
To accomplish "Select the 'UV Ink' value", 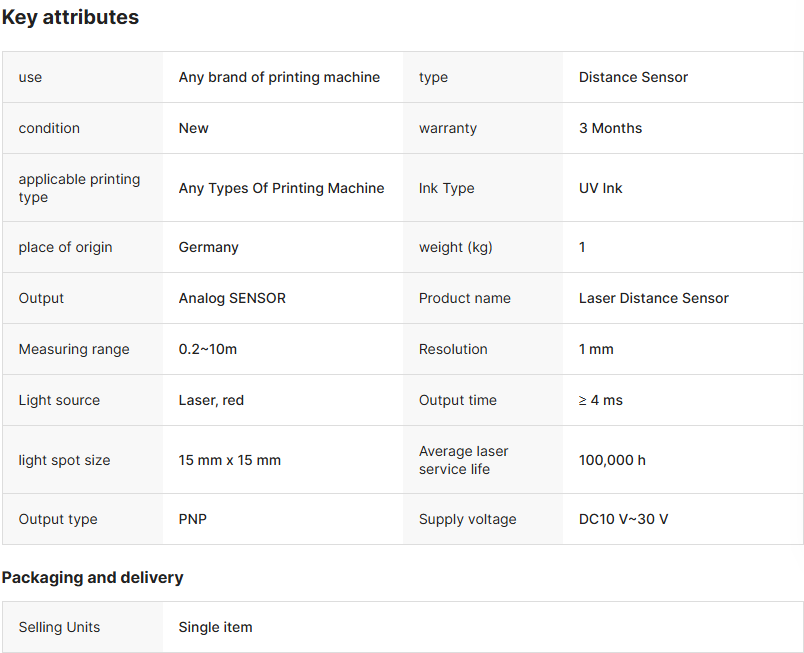I will (x=600, y=188).
